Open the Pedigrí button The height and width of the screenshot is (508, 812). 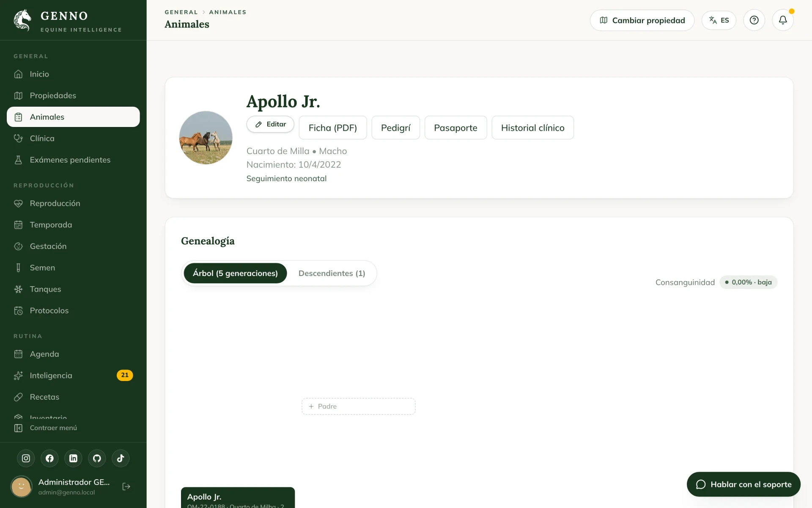(396, 128)
